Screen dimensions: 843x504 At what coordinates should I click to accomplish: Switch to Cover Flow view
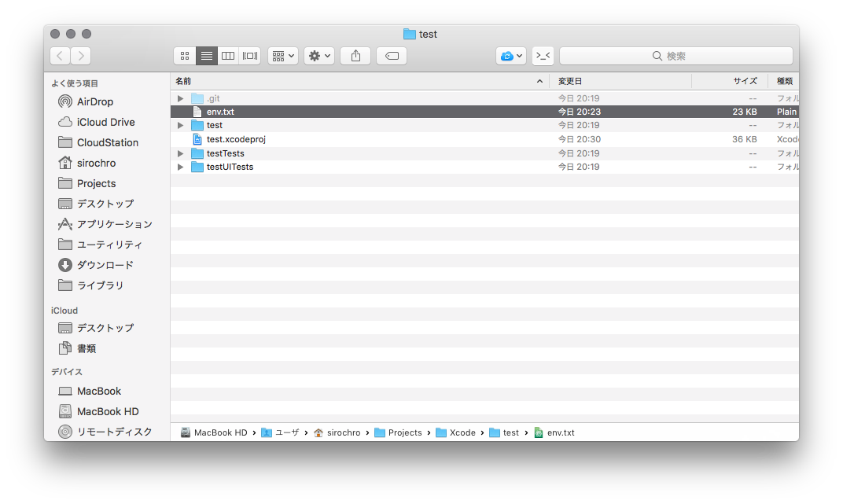point(249,55)
